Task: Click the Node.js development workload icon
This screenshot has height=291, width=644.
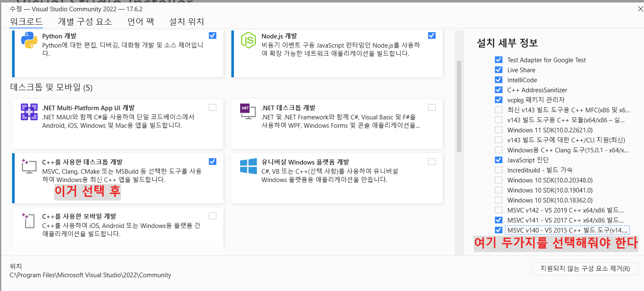Action: [x=248, y=40]
